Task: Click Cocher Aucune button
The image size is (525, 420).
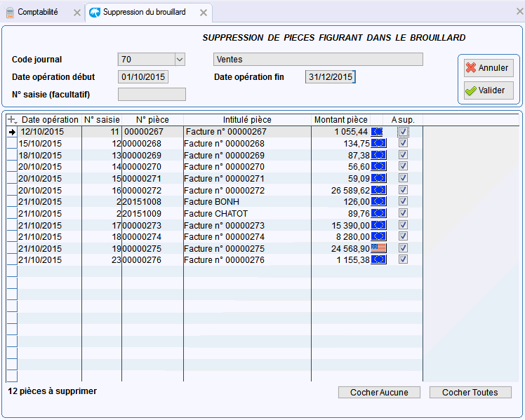Action: click(x=379, y=392)
